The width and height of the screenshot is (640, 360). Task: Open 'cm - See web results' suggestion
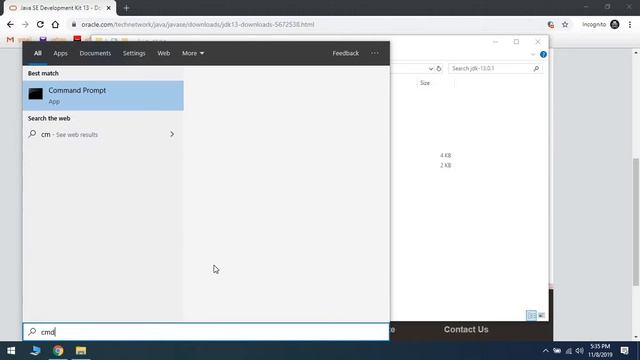103,134
